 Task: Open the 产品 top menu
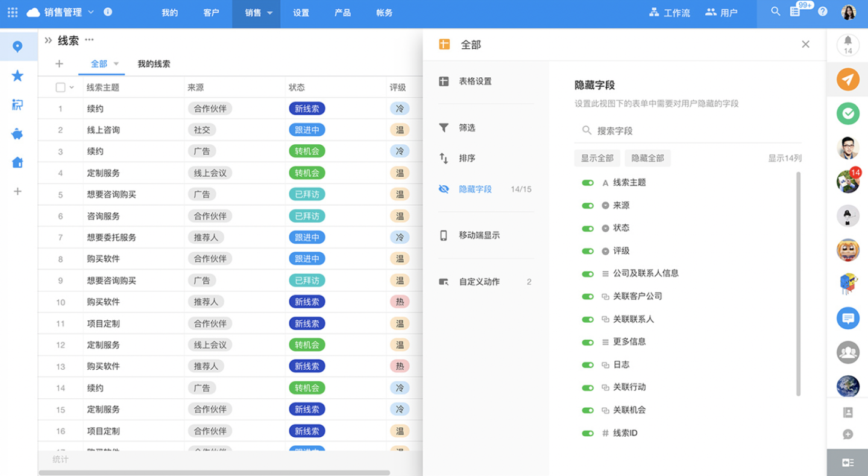(x=342, y=13)
